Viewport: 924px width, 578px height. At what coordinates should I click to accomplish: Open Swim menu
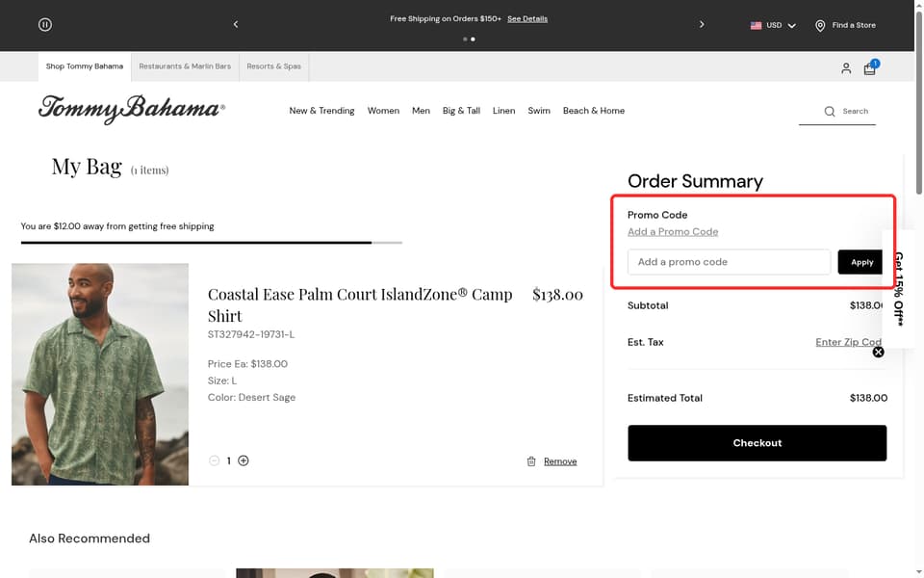pos(539,111)
